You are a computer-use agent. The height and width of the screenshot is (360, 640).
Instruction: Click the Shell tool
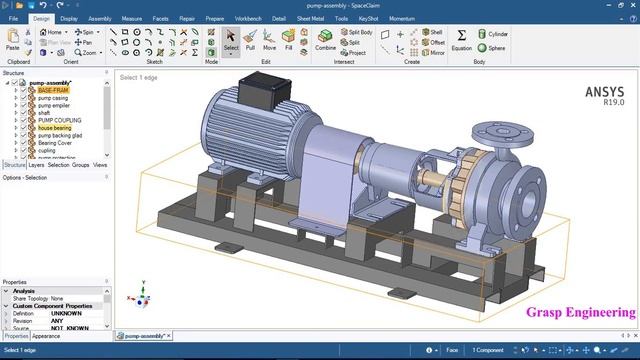[x=433, y=32]
